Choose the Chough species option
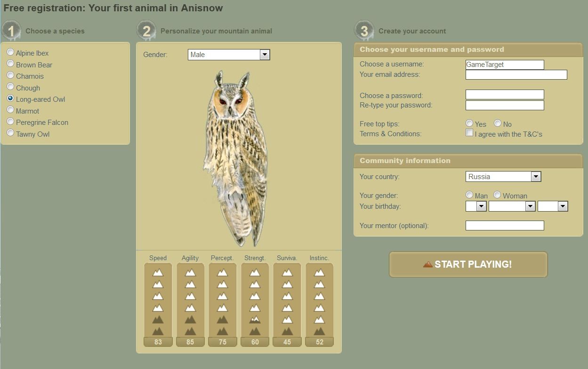The width and height of the screenshot is (588, 369). (10, 87)
